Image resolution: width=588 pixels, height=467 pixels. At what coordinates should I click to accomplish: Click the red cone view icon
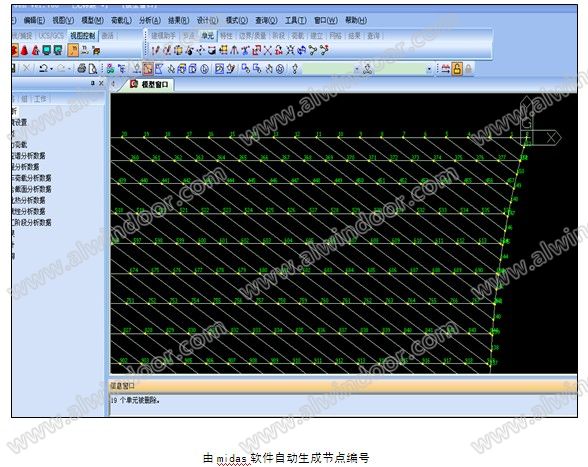(x=24, y=50)
